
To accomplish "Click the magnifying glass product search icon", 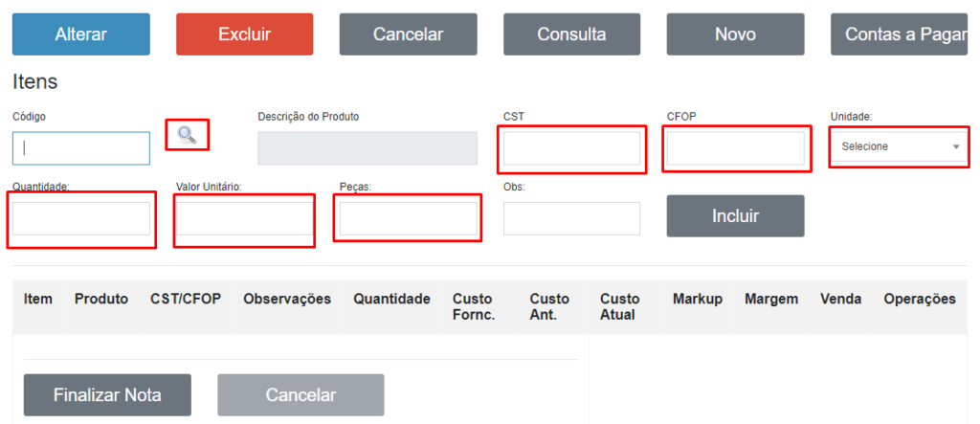I will (x=187, y=135).
